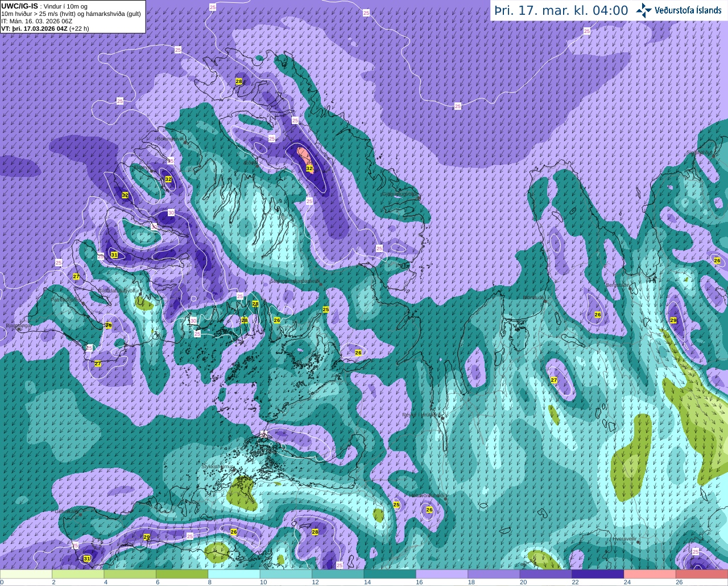Select the 14–16 m/s dark teal legend color

click(390, 574)
